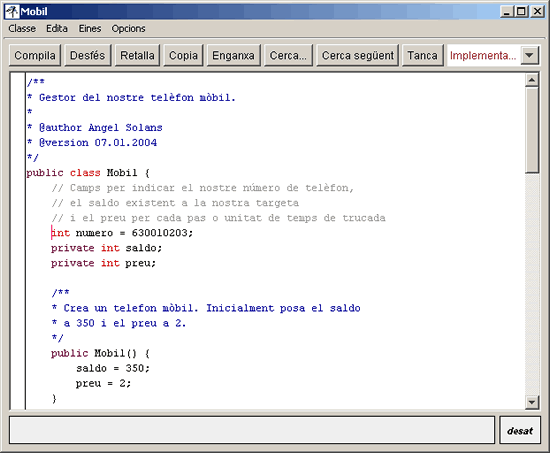Click the BlueJ icon in title bar
The image size is (550, 453).
tap(12, 12)
